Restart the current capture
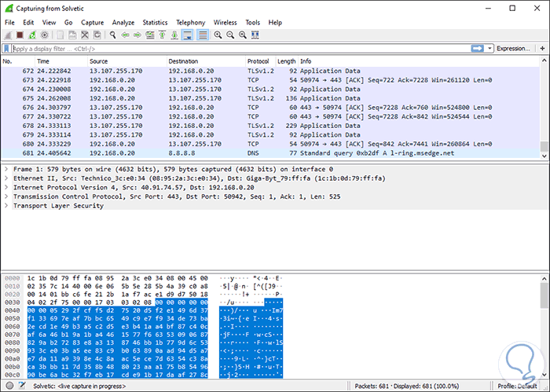The width and height of the screenshot is (550, 392). pyautogui.click(x=32, y=35)
